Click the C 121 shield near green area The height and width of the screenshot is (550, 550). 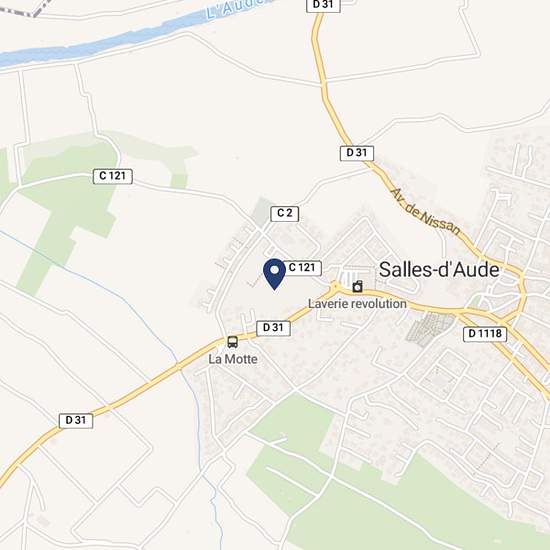113,176
